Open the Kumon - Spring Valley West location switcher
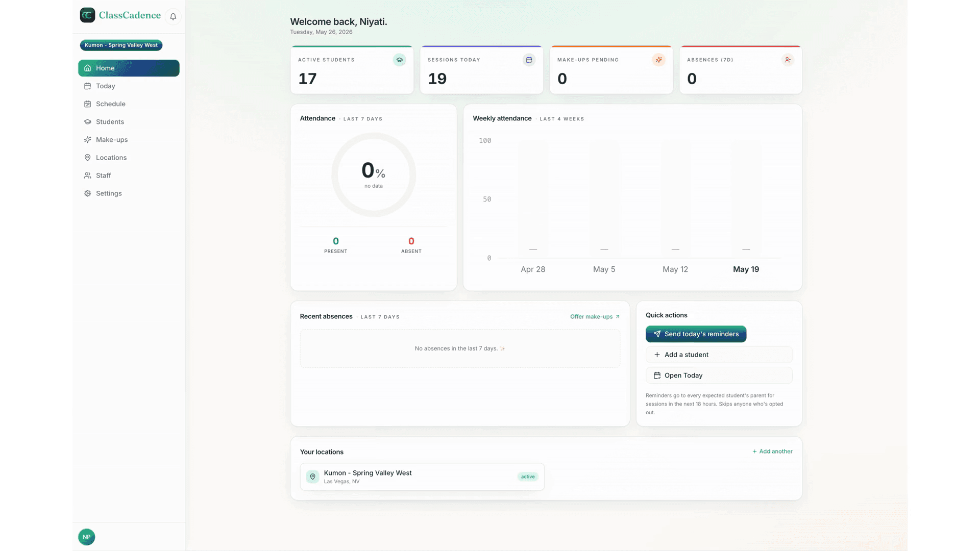The height and width of the screenshot is (551, 980). [x=121, y=45]
